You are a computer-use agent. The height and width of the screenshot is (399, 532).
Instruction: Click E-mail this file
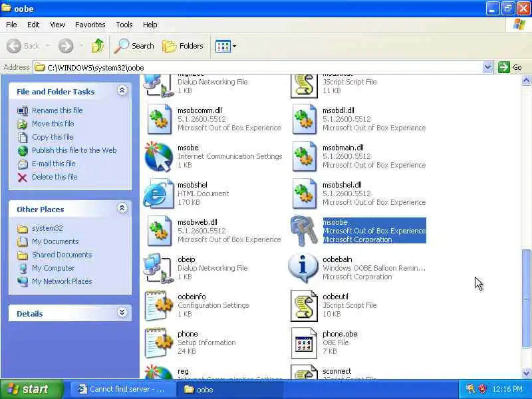(54, 164)
